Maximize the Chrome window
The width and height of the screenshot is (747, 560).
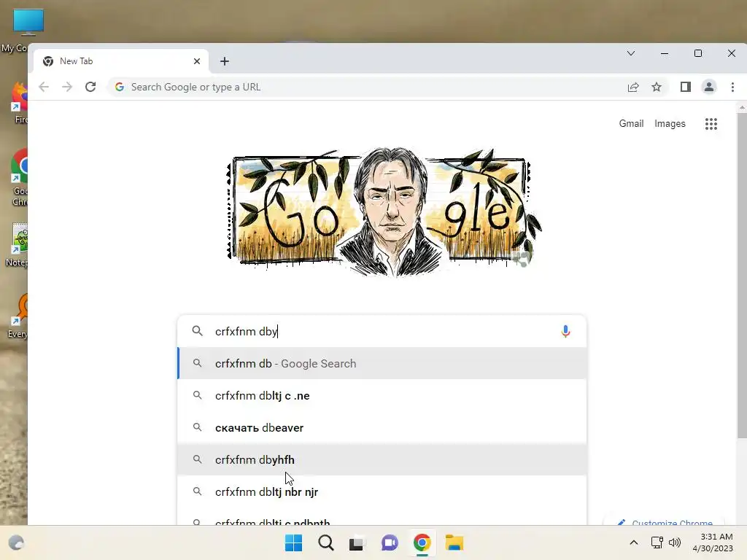[x=698, y=53]
